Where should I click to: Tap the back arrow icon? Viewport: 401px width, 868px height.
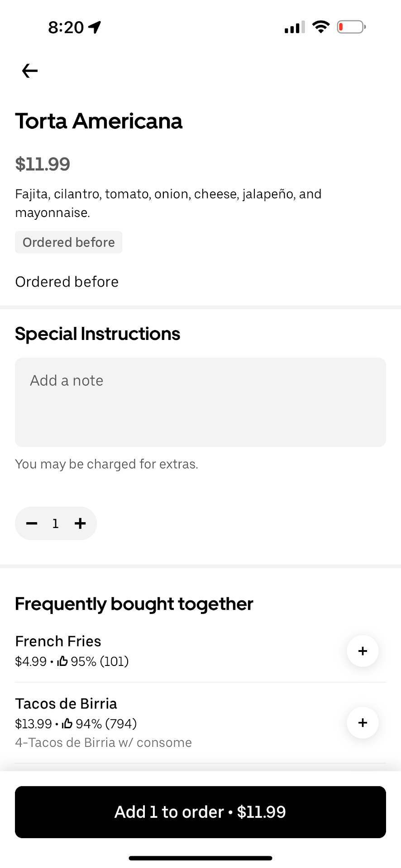coord(30,71)
